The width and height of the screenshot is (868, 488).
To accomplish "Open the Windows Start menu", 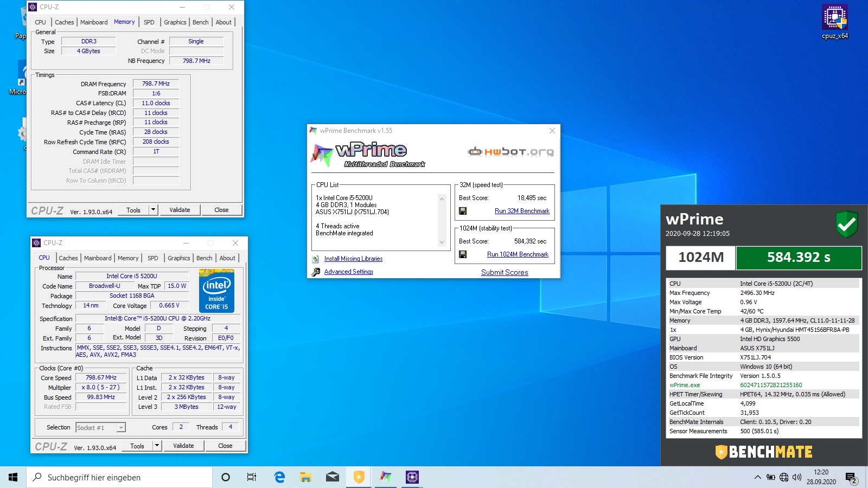I will [13, 477].
